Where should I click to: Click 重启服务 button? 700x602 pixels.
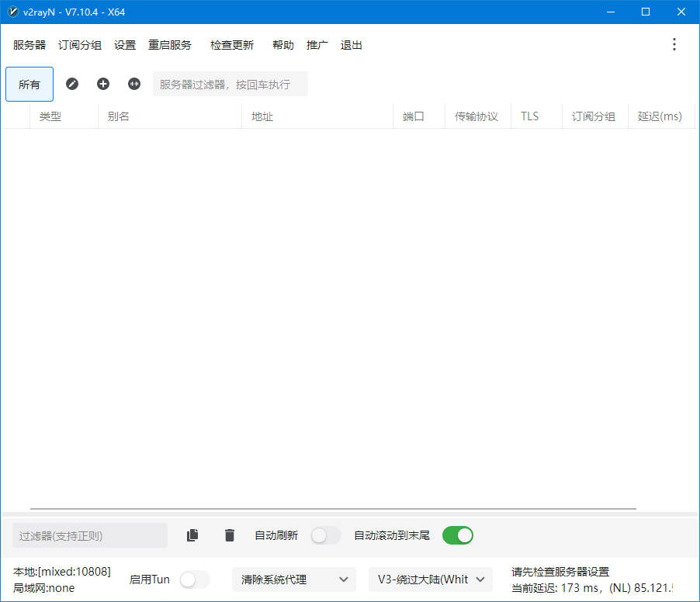(170, 45)
